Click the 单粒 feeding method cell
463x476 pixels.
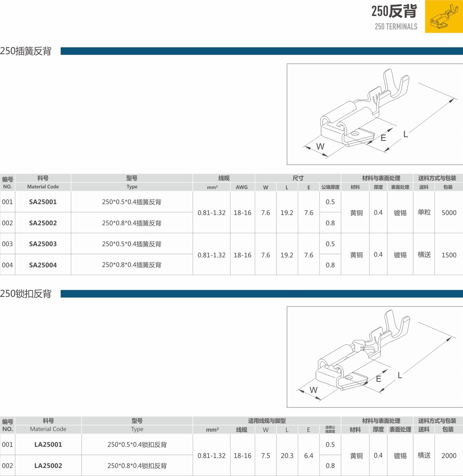[424, 213]
